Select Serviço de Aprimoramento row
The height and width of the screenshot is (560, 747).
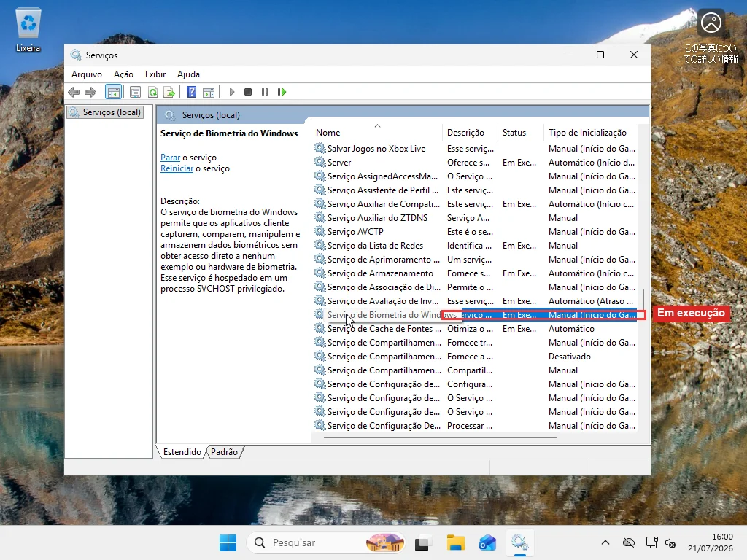pyautogui.click(x=475, y=260)
